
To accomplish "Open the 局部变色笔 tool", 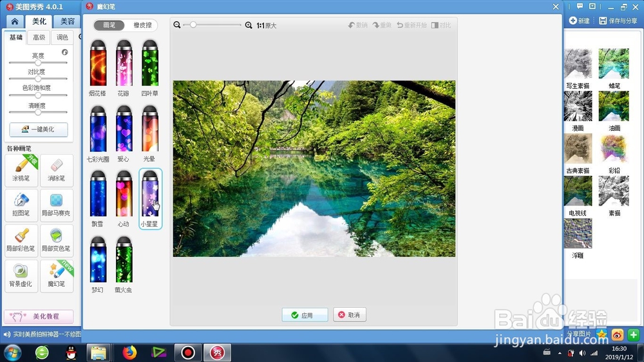I will pyautogui.click(x=57, y=240).
